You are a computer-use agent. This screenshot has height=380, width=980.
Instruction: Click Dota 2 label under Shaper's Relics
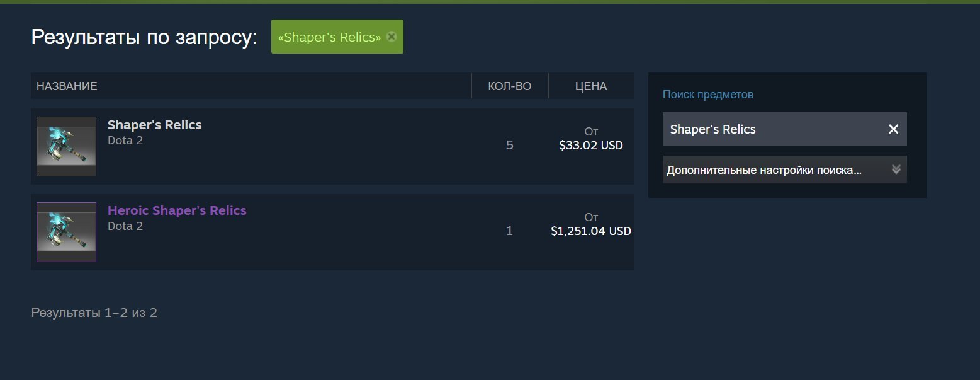125,141
